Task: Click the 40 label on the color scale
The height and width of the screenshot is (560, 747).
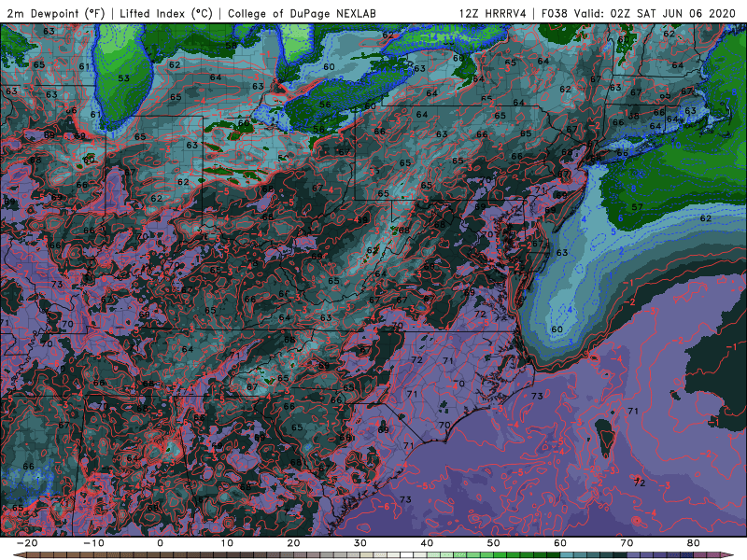Action: pos(427,543)
